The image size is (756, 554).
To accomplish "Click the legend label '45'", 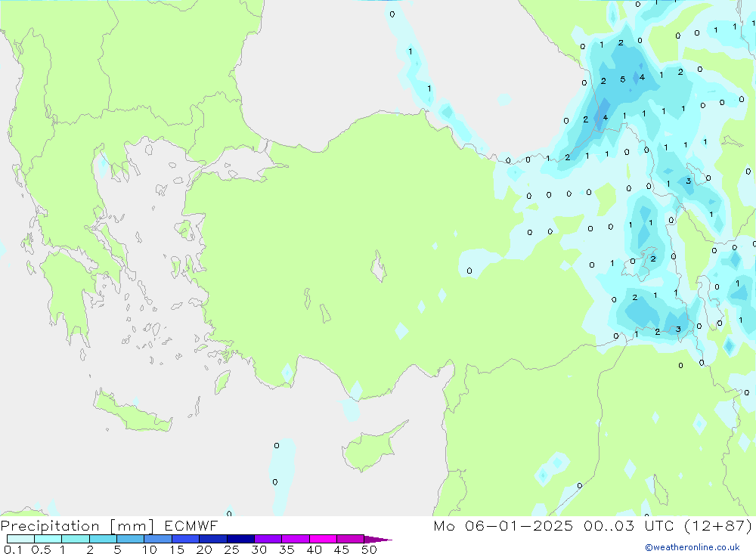I will pos(342,549).
